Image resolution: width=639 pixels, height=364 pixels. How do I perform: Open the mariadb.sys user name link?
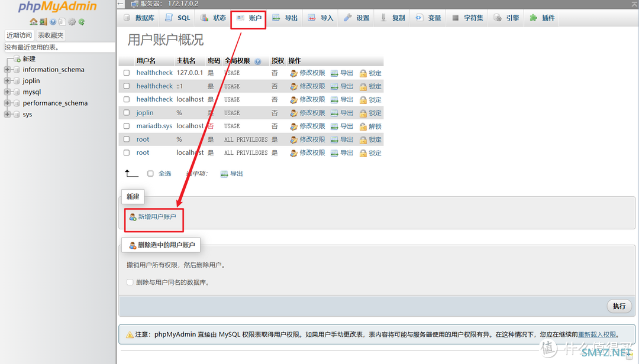154,126
